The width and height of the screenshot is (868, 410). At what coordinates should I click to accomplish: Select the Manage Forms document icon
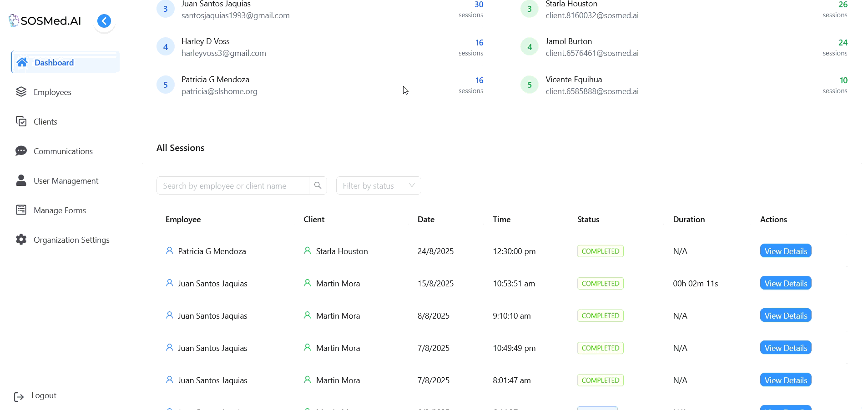(21, 210)
